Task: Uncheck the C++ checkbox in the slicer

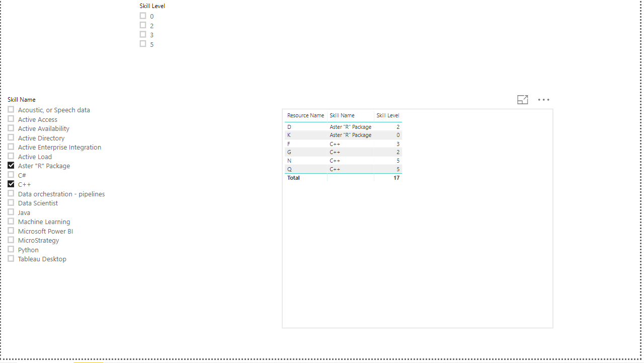Action: tap(11, 184)
